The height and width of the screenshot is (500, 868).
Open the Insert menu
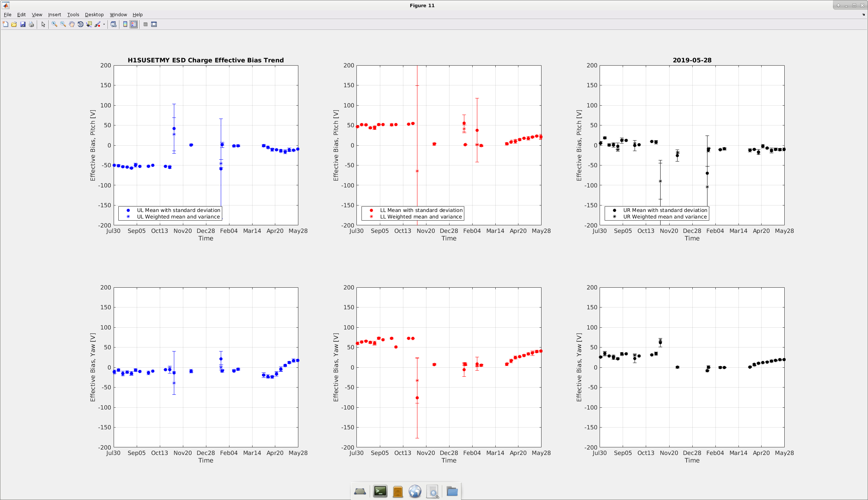(x=54, y=15)
